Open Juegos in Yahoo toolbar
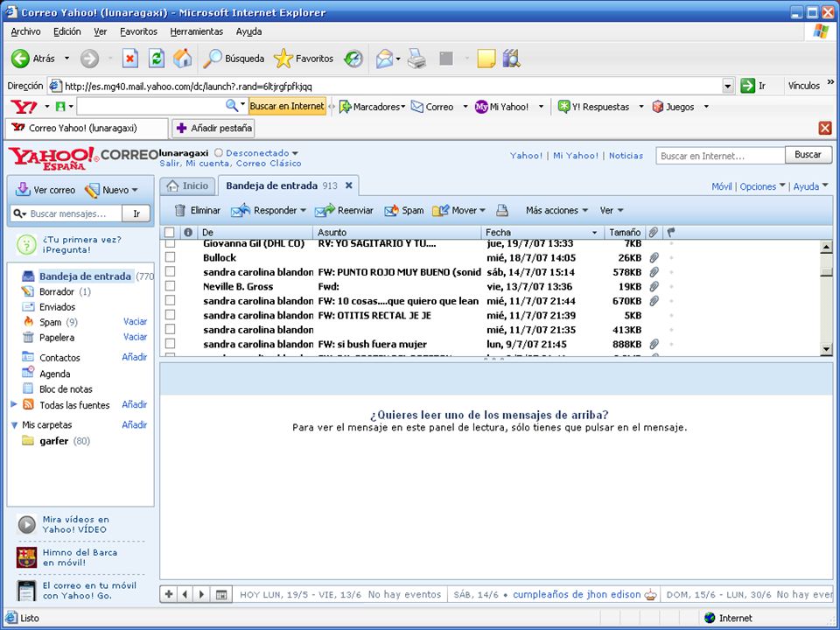Image resolution: width=840 pixels, height=630 pixels. [x=673, y=107]
